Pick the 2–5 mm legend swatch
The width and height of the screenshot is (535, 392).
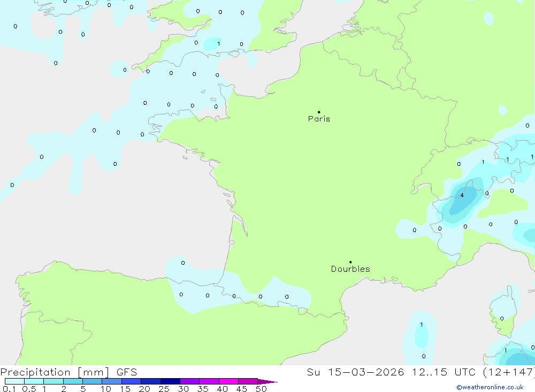click(x=73, y=381)
